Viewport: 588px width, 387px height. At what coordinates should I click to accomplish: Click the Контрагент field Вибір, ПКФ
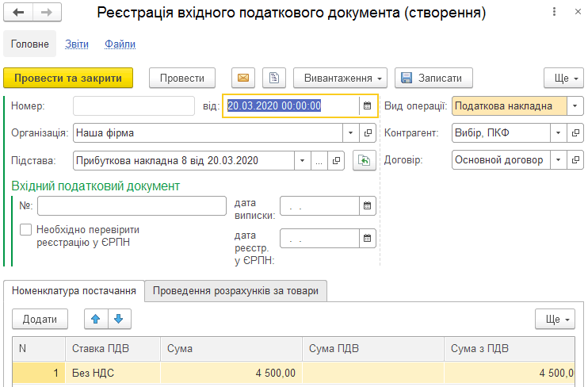point(501,133)
